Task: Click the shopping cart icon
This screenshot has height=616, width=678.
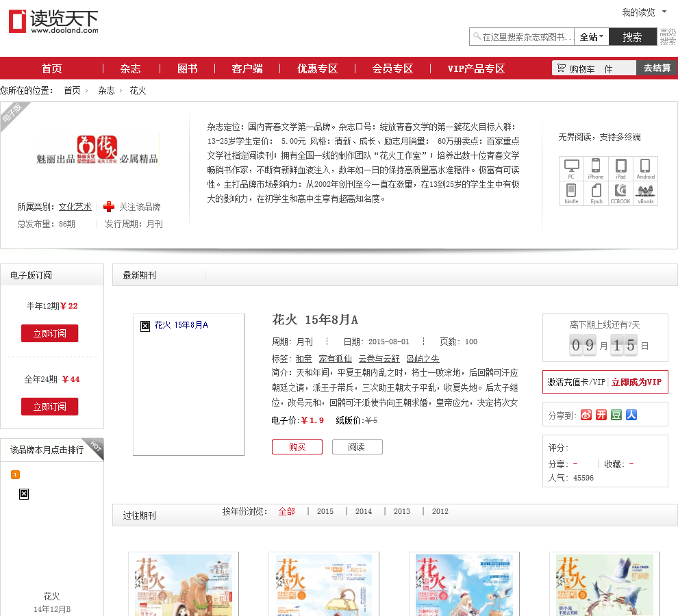Action: pos(561,68)
